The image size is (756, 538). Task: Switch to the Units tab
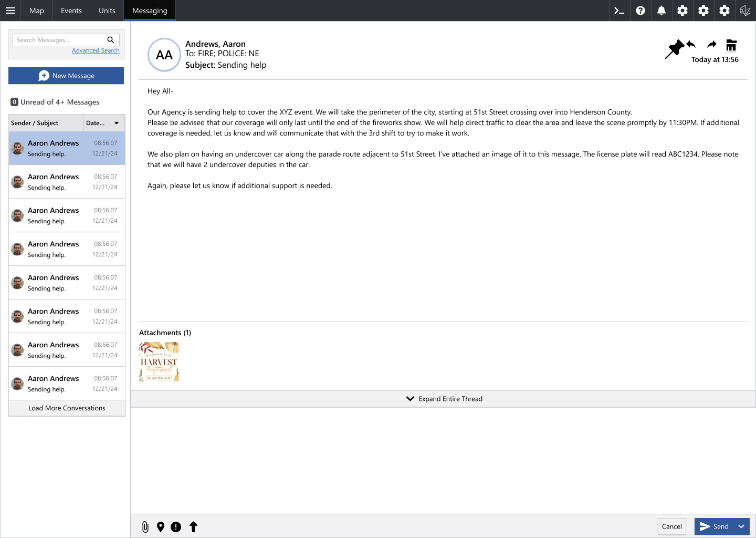pyautogui.click(x=107, y=11)
